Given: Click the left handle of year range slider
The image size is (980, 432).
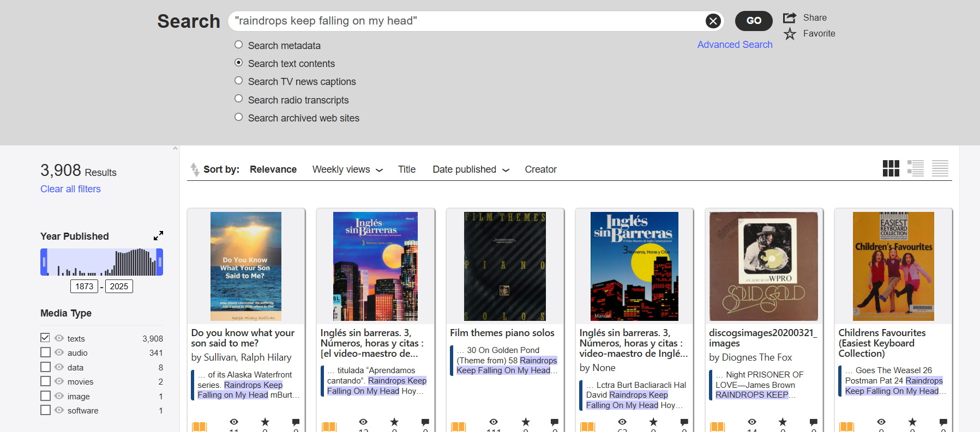Looking at the screenshot, I should pyautogui.click(x=44, y=262).
